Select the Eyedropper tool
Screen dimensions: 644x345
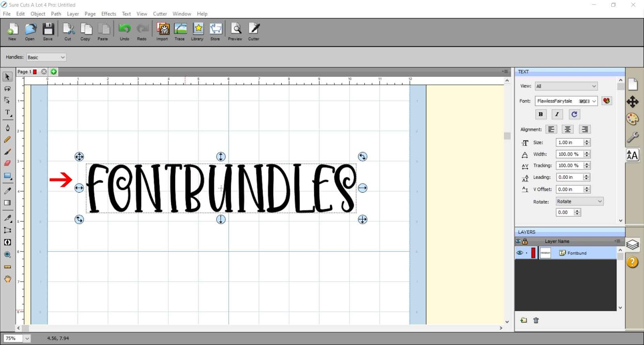(7, 191)
